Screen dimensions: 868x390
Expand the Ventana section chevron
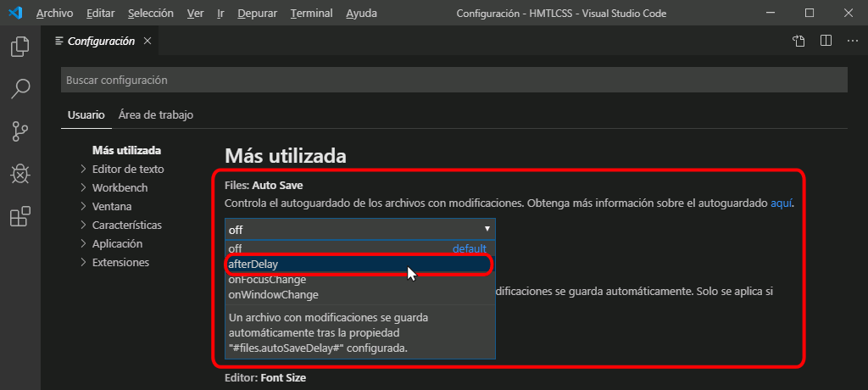point(84,207)
